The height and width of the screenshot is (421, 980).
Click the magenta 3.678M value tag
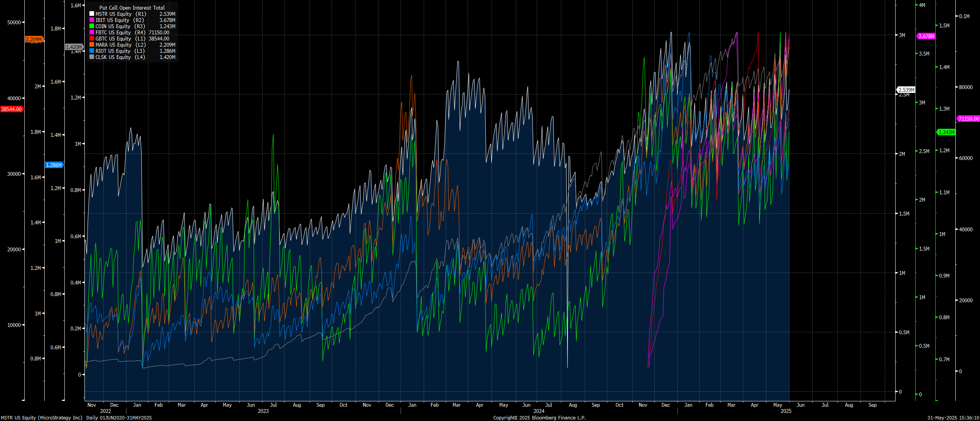point(926,36)
